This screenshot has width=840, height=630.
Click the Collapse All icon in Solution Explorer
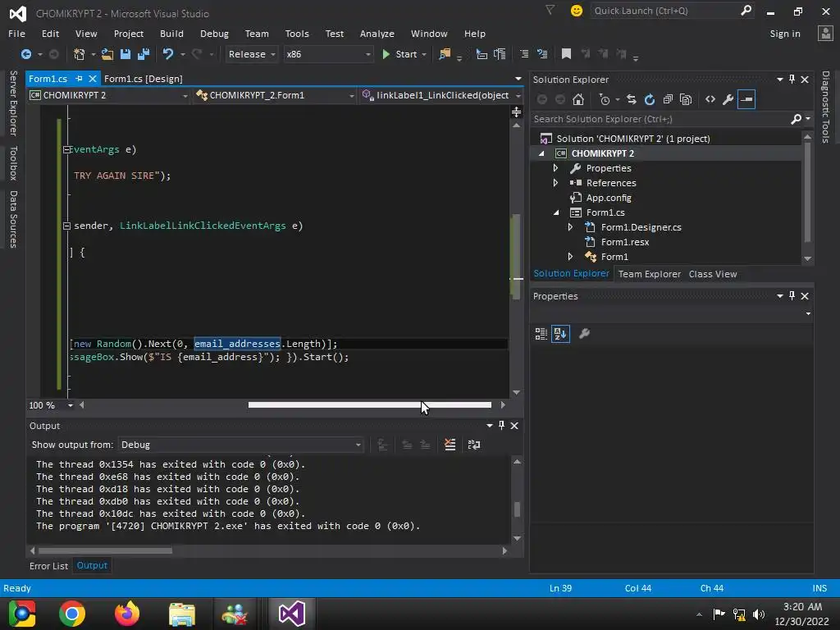point(668,99)
